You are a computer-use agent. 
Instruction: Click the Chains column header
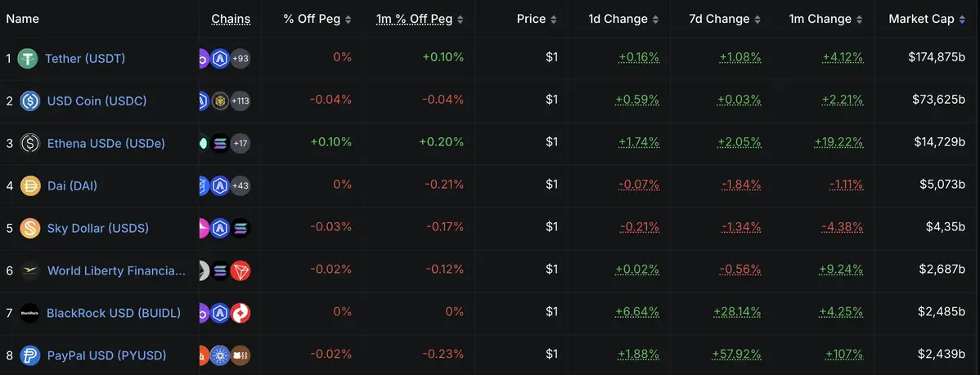pos(231,19)
